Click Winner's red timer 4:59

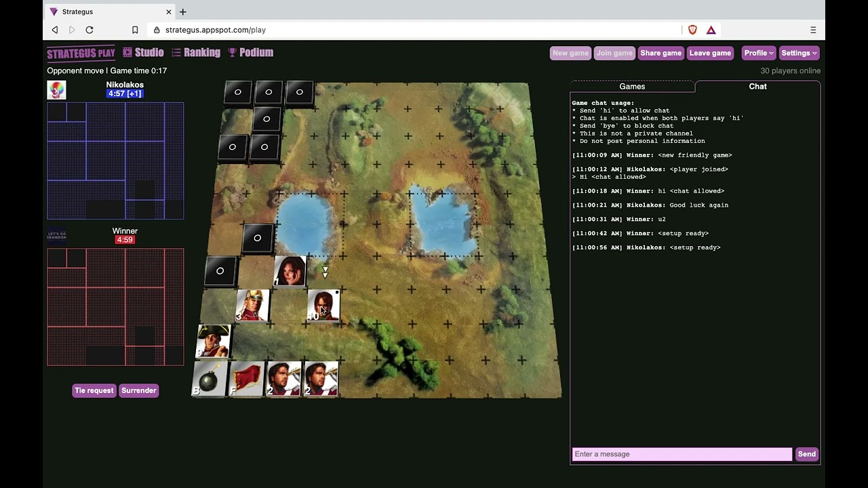(x=125, y=240)
